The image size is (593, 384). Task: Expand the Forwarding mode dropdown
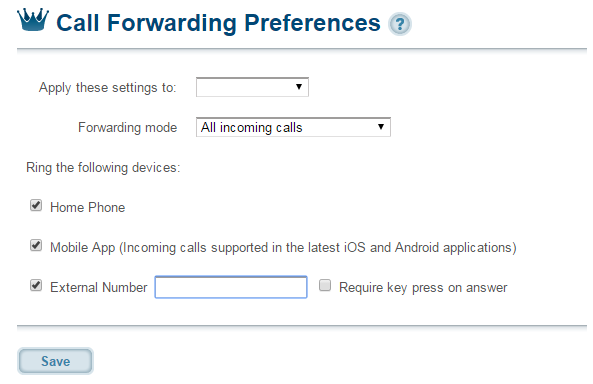pyautogui.click(x=293, y=127)
